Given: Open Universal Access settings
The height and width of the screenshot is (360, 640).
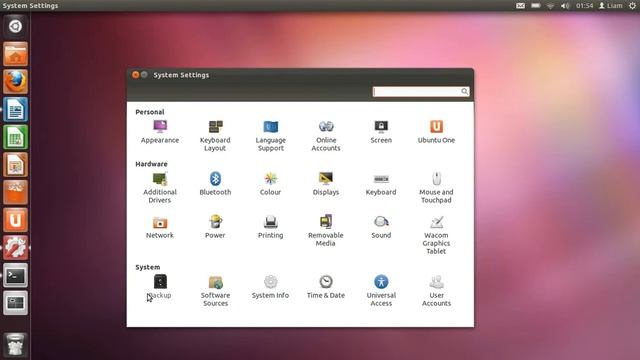Looking at the screenshot, I should (x=381, y=291).
